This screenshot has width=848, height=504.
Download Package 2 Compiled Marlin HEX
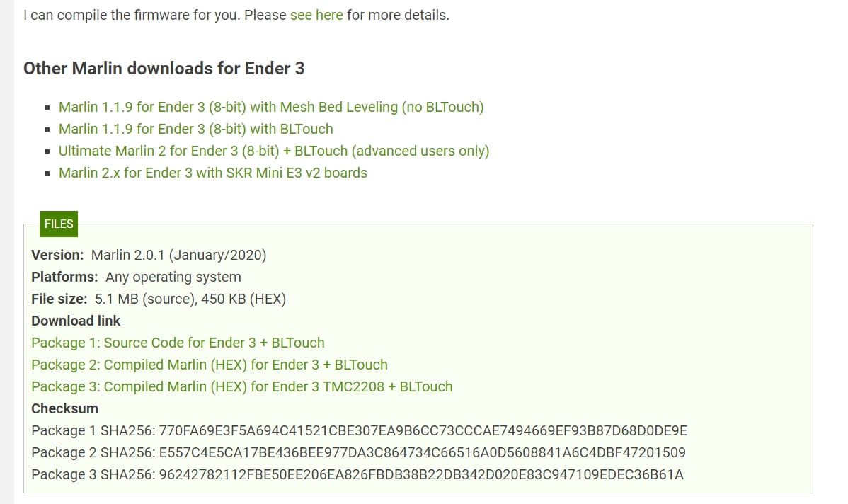pos(210,365)
